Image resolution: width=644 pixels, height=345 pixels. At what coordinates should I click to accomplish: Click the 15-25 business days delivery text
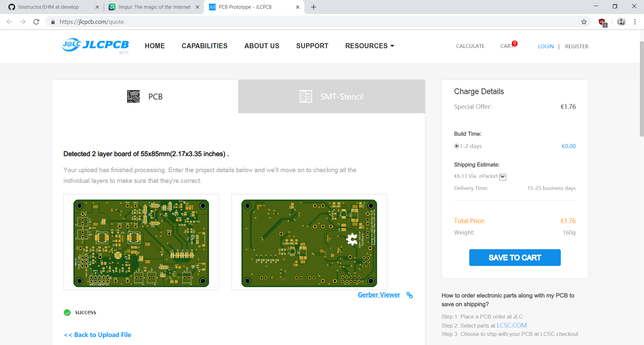point(551,188)
